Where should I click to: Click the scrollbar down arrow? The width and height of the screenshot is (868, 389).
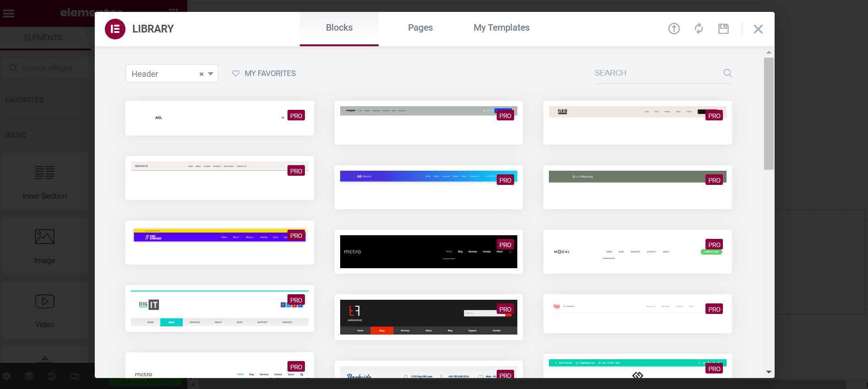(769, 372)
